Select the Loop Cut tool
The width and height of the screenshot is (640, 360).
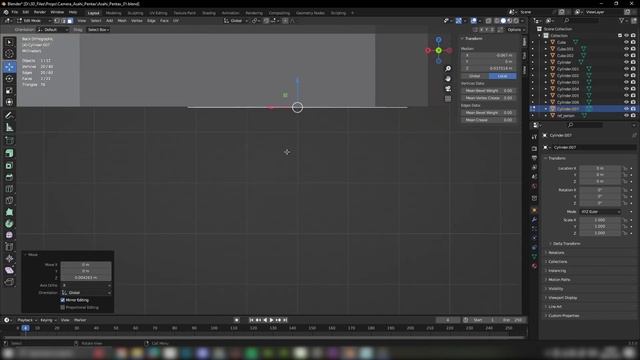coord(9,189)
